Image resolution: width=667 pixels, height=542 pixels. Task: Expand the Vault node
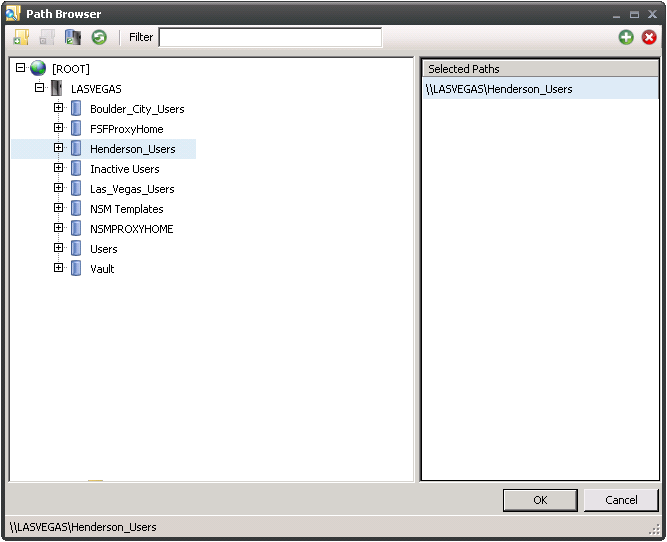58,268
